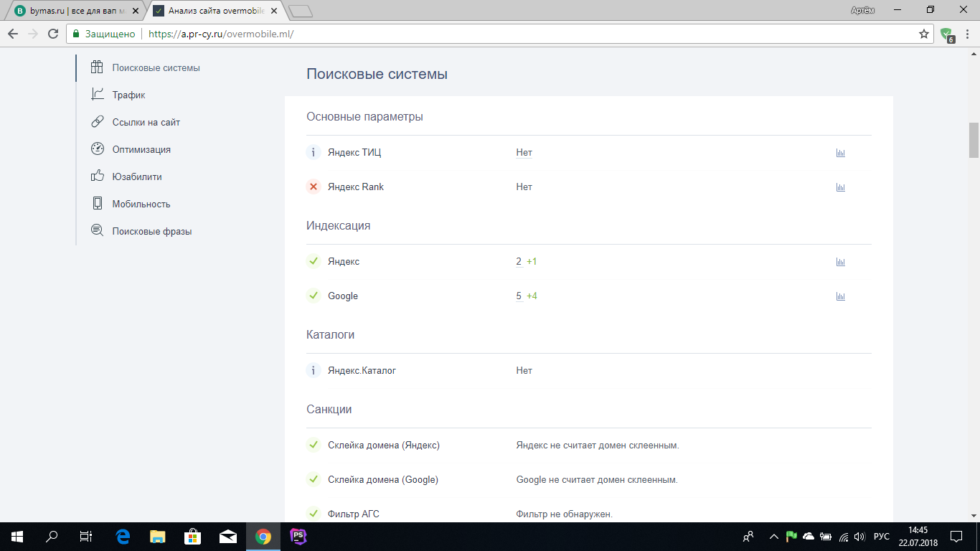Open the Chrome menu (three dots)
The image size is (980, 551).
coord(967,34)
